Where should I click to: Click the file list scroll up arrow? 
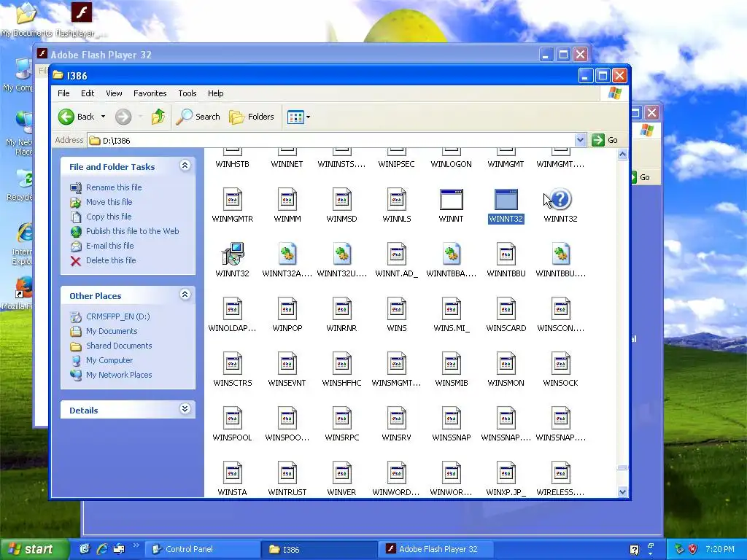tap(622, 155)
